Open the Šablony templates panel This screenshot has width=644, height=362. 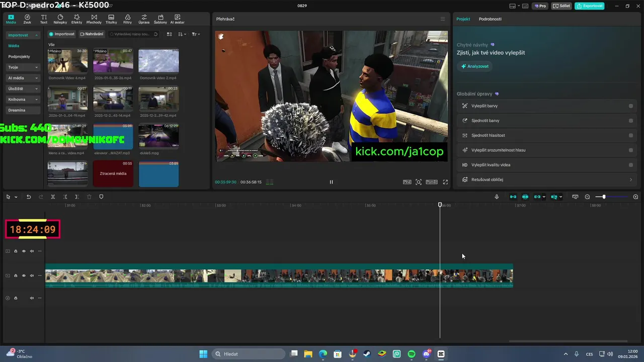tap(160, 19)
